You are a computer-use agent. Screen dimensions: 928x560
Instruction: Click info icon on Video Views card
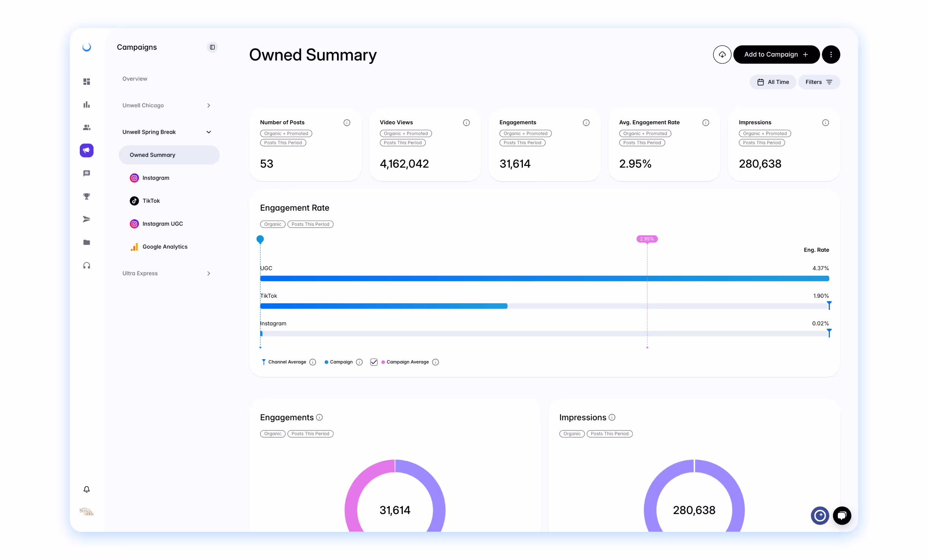click(x=466, y=123)
